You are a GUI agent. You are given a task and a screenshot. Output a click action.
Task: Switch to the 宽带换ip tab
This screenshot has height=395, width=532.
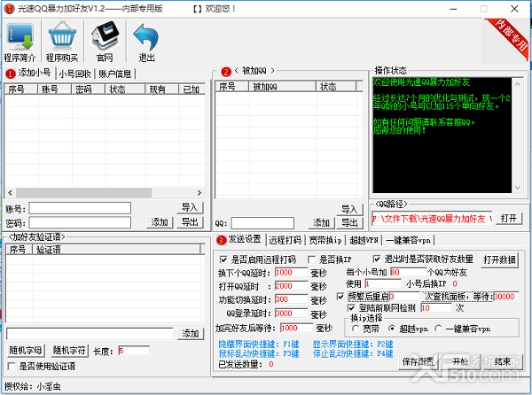pos(325,240)
